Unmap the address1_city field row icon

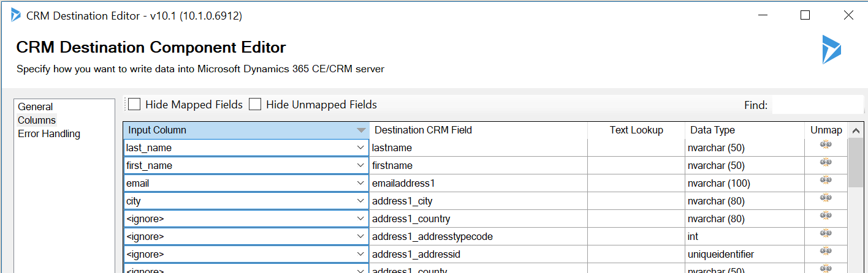825,198
